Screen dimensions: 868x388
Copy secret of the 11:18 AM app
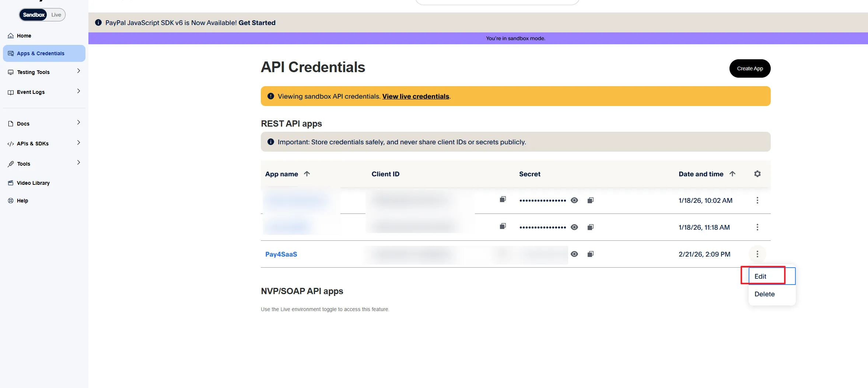pos(590,227)
